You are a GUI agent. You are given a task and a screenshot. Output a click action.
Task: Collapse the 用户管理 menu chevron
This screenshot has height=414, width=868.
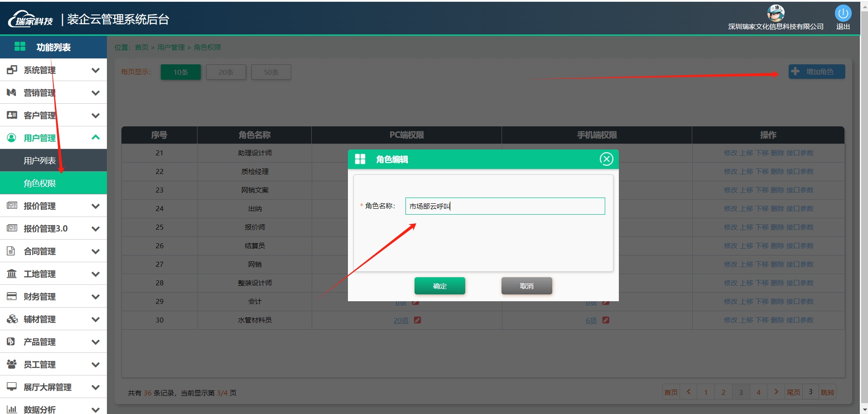pyautogui.click(x=95, y=138)
